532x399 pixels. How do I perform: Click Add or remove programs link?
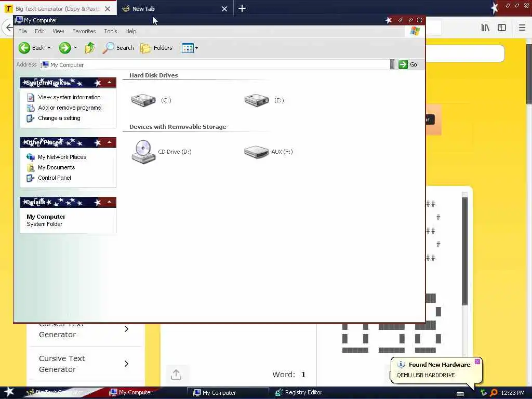(x=70, y=108)
